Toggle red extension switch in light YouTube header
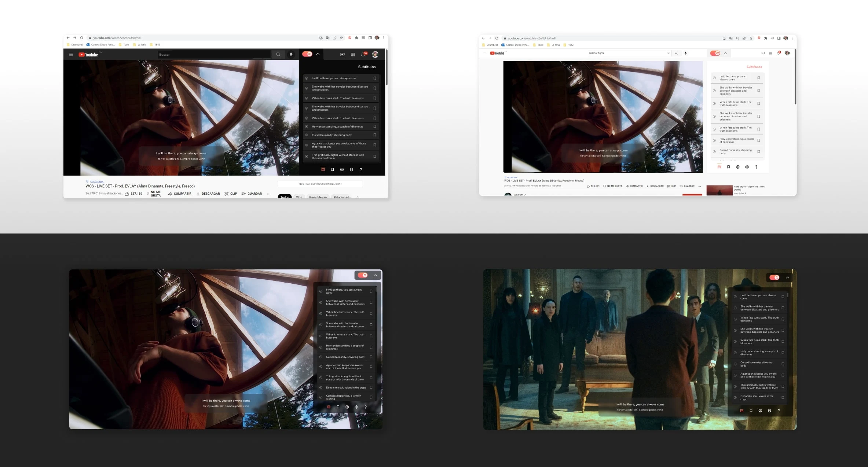 (x=715, y=53)
